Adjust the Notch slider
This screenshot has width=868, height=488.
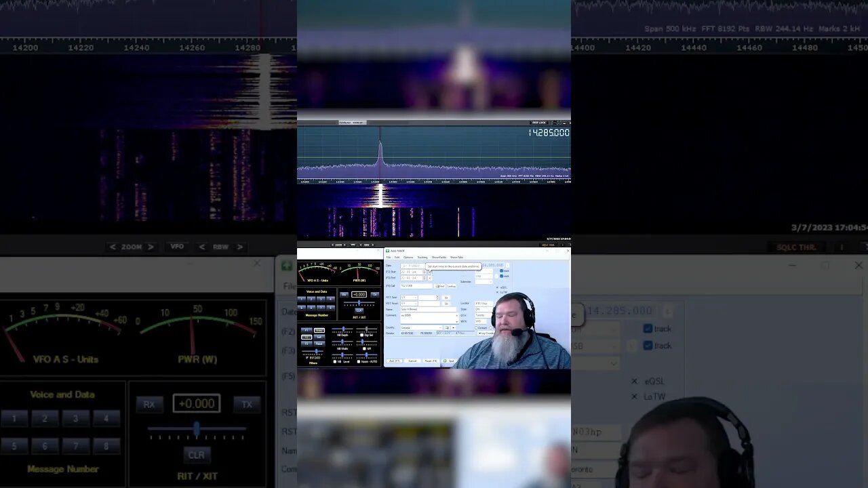(x=366, y=354)
